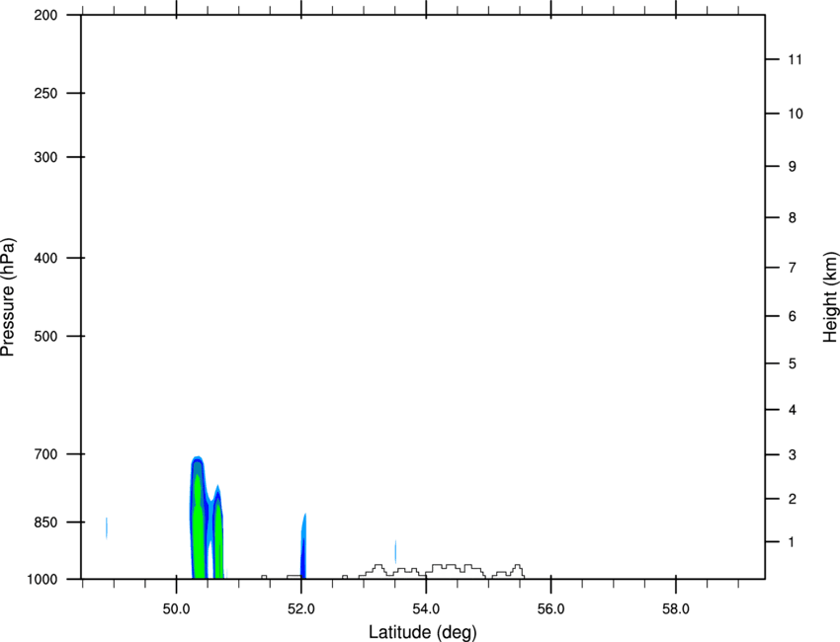Pick the 5 km height label

[x=793, y=364]
